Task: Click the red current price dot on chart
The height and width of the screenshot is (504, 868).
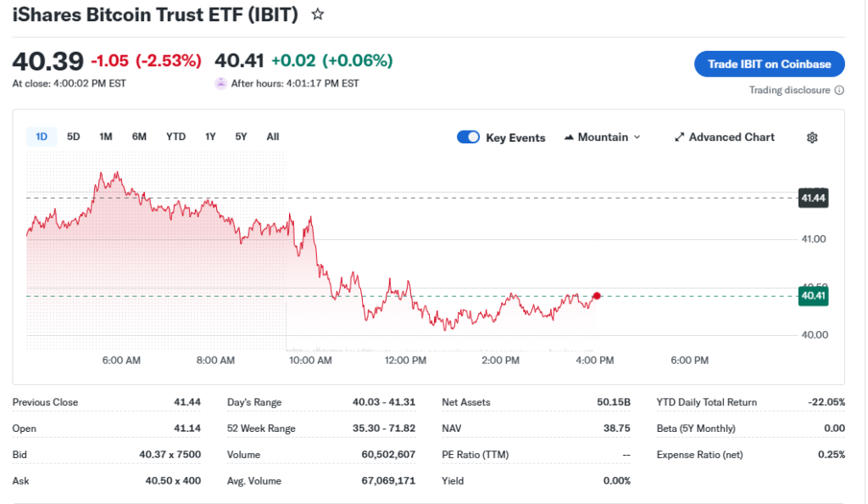Action: click(x=597, y=295)
